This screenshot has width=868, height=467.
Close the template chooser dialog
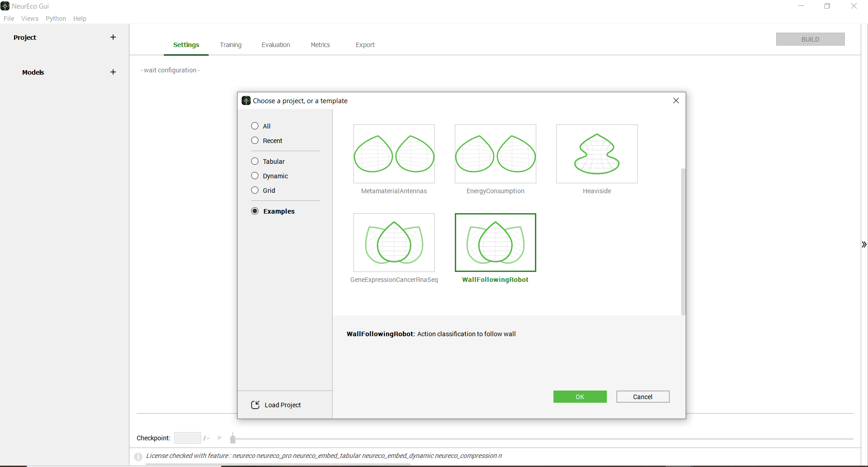[676, 100]
